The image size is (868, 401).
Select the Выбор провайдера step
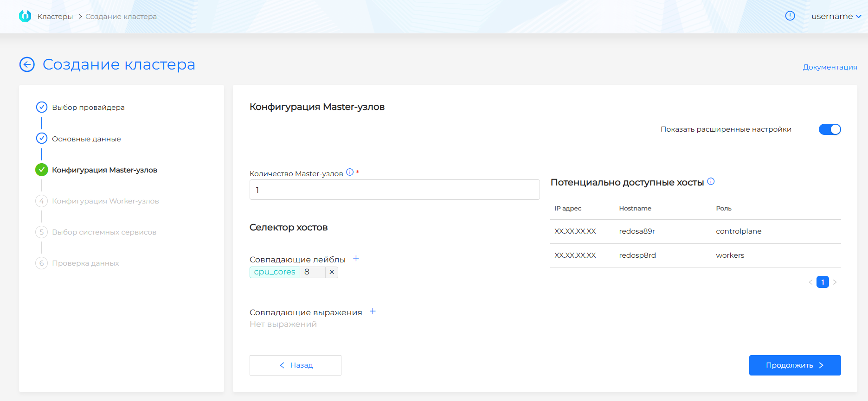click(88, 108)
